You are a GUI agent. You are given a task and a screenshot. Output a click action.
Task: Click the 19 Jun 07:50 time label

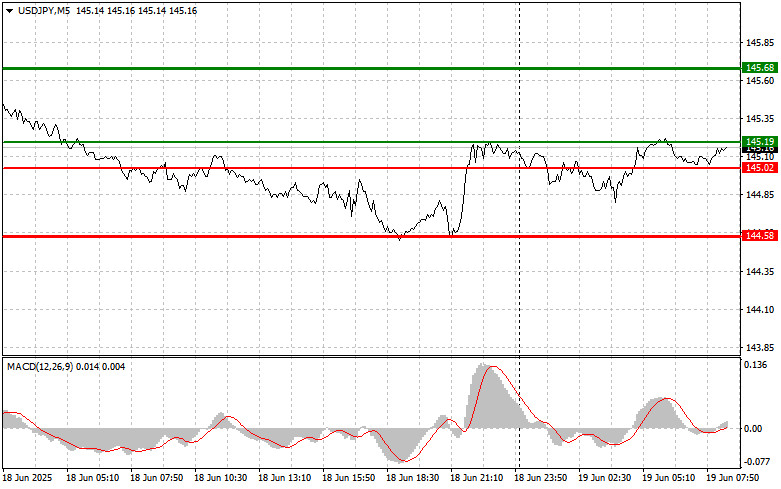[731, 479]
